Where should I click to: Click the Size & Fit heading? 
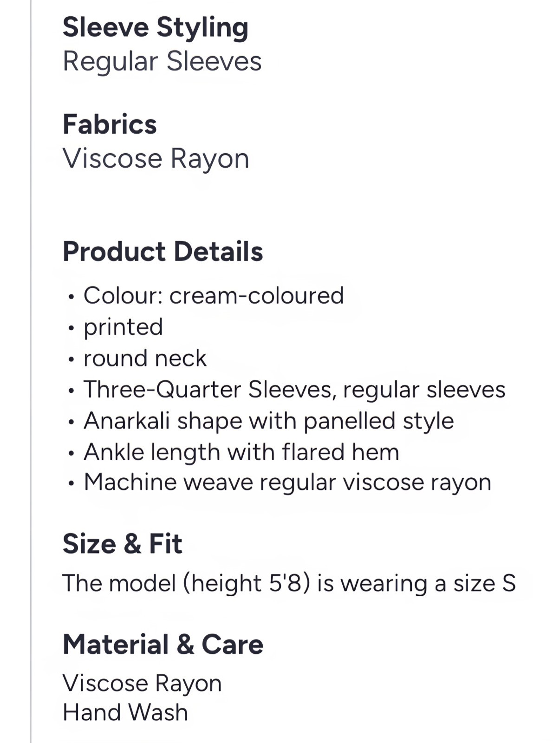pos(122,544)
